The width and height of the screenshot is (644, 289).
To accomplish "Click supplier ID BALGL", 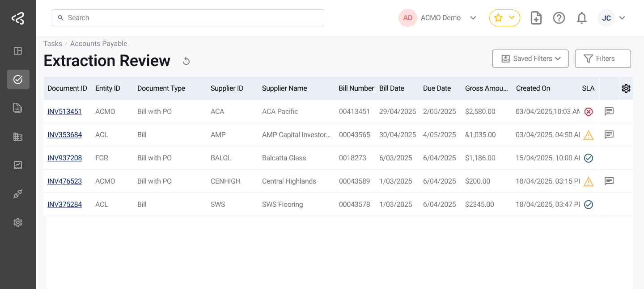I will click(221, 158).
